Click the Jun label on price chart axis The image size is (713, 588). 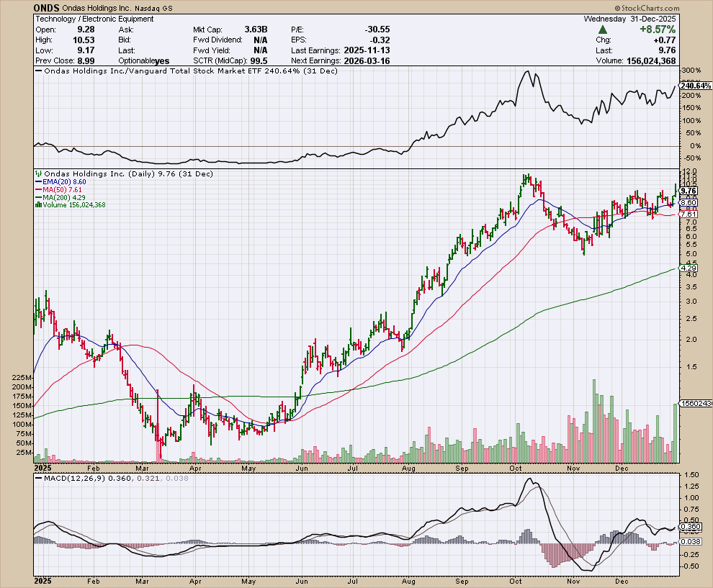coord(302,468)
